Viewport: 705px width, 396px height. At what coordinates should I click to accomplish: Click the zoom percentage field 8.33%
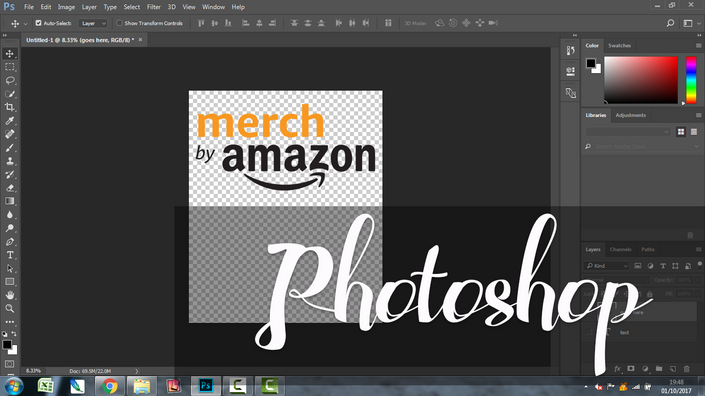(x=33, y=371)
